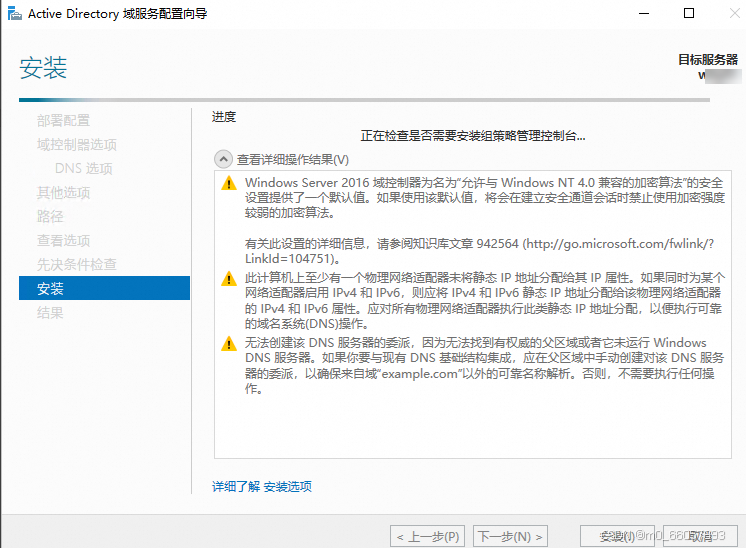The image size is (746, 548).
Task: Minimize the wizard window
Action: [644, 13]
